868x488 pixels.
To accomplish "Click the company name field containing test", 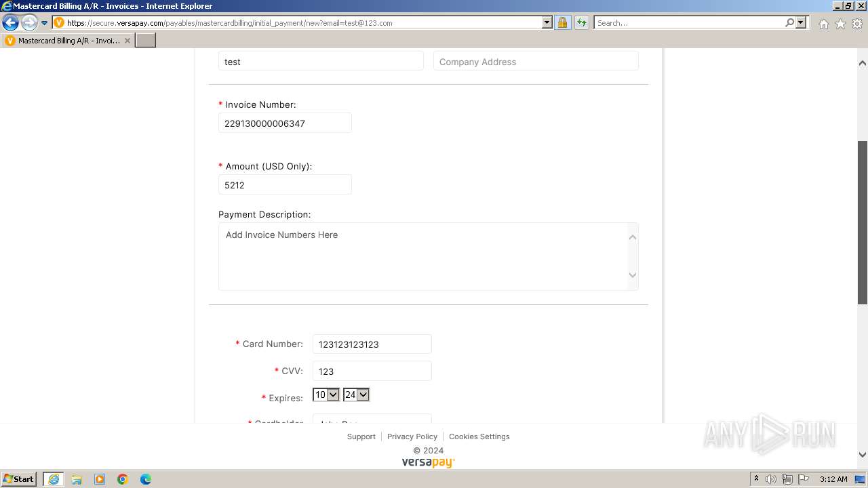I will [321, 61].
